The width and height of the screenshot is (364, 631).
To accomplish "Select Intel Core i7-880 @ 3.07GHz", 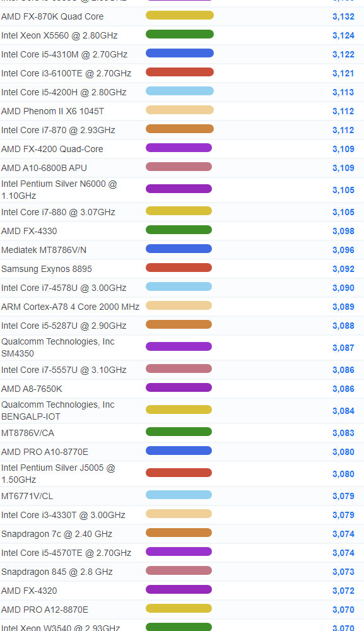I will 58,212.
